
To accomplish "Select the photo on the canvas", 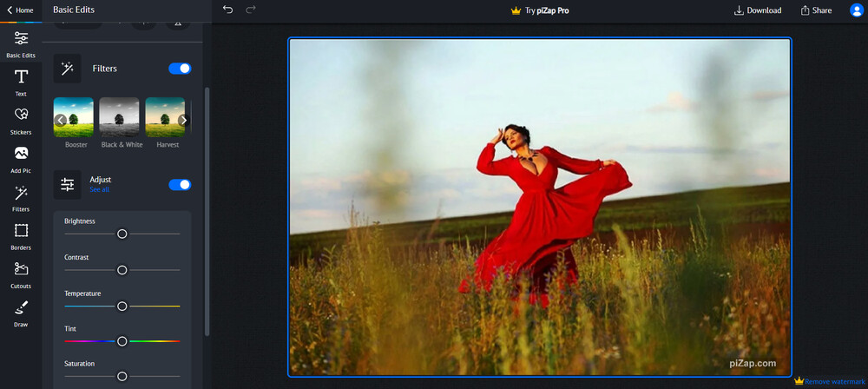I will [540, 208].
